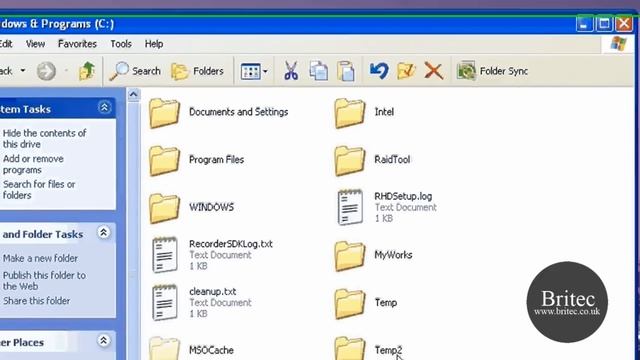Image resolution: width=640 pixels, height=360 pixels.
Task: Collapse the Other Places panel
Action: (104, 340)
